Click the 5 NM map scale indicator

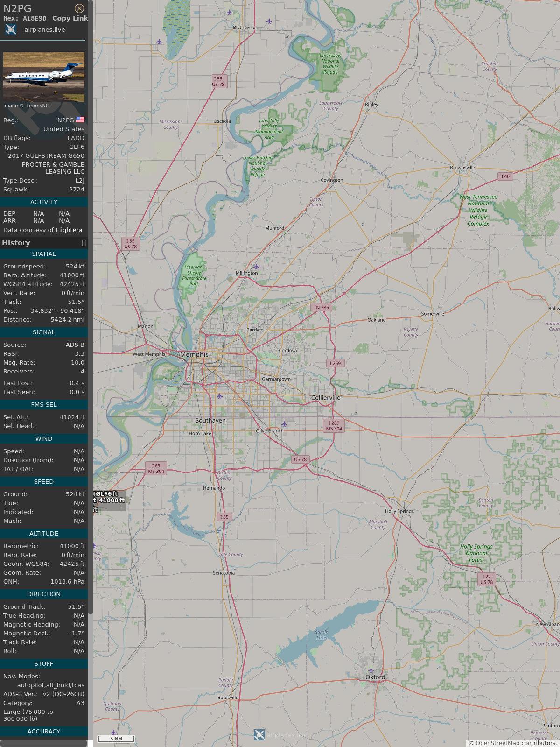click(x=116, y=739)
